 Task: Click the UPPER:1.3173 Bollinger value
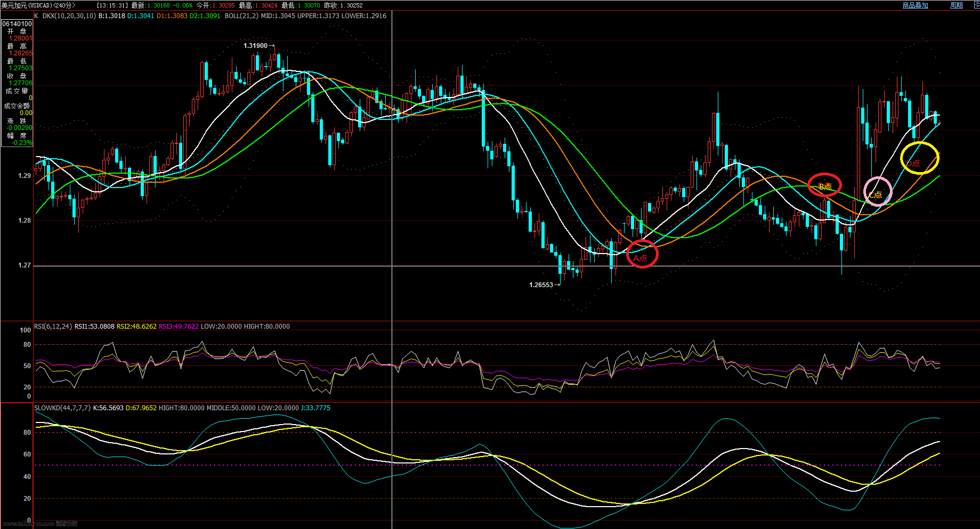pos(318,16)
